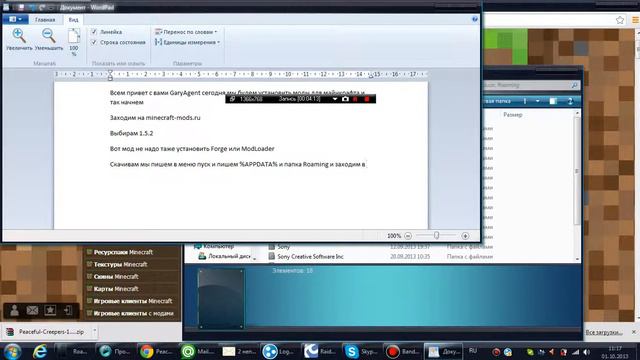Open Mail.ru agent from the taskbar
This screenshot has height=360, width=640.
198,351
